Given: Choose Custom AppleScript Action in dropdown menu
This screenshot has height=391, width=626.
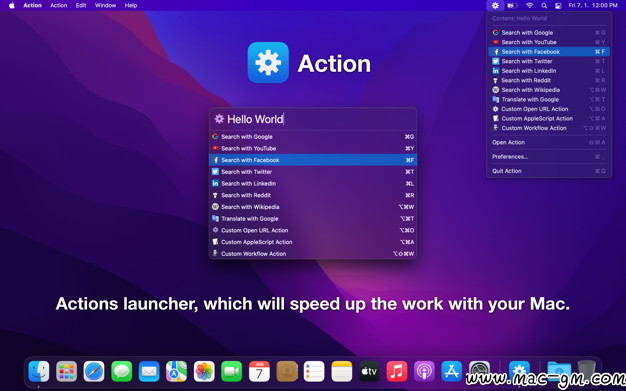Looking at the screenshot, I should (x=549, y=119).
